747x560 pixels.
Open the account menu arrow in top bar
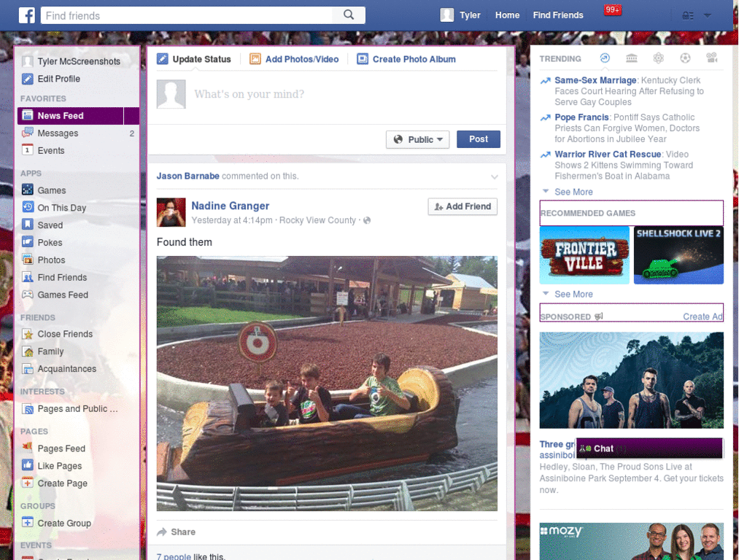point(708,16)
